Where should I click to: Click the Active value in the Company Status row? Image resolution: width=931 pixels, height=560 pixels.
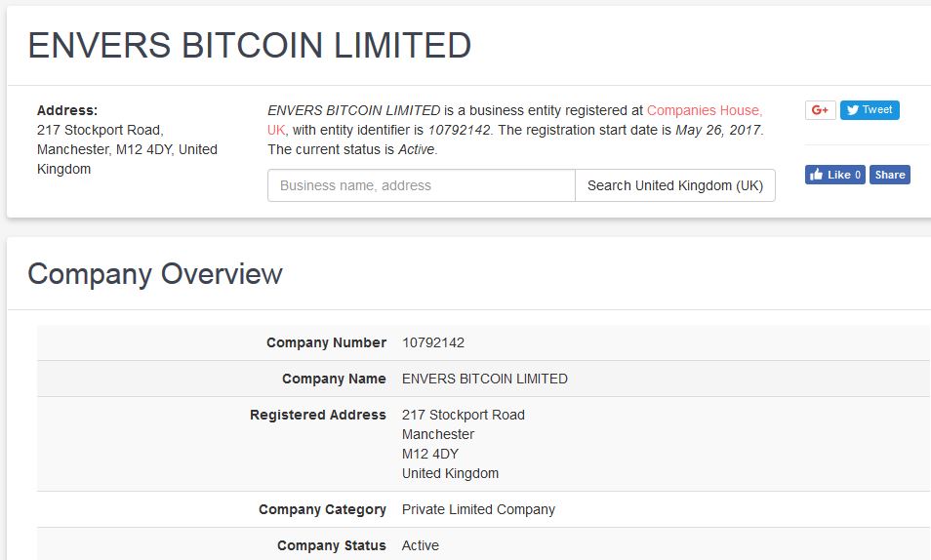(x=421, y=545)
